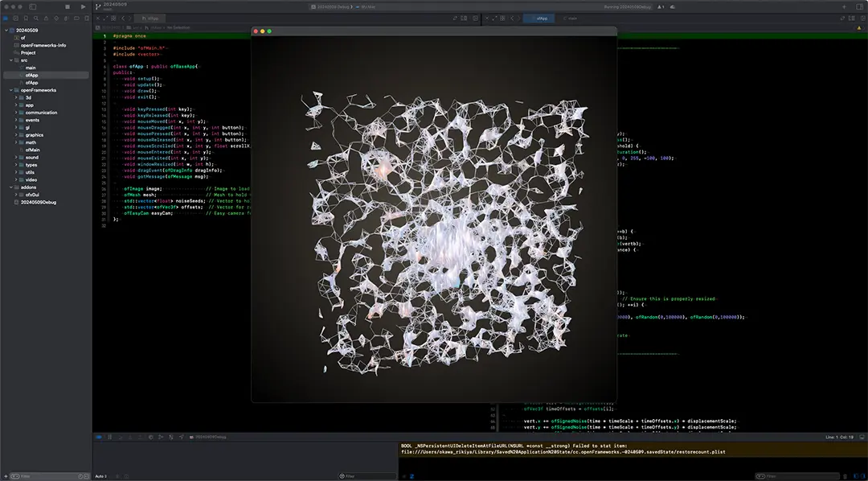The height and width of the screenshot is (481, 868).
Task: Close the right editor pane
Action: point(487,18)
